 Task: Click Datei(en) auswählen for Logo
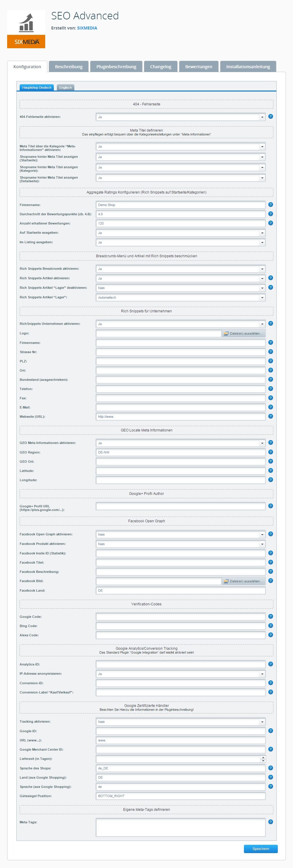click(x=243, y=333)
